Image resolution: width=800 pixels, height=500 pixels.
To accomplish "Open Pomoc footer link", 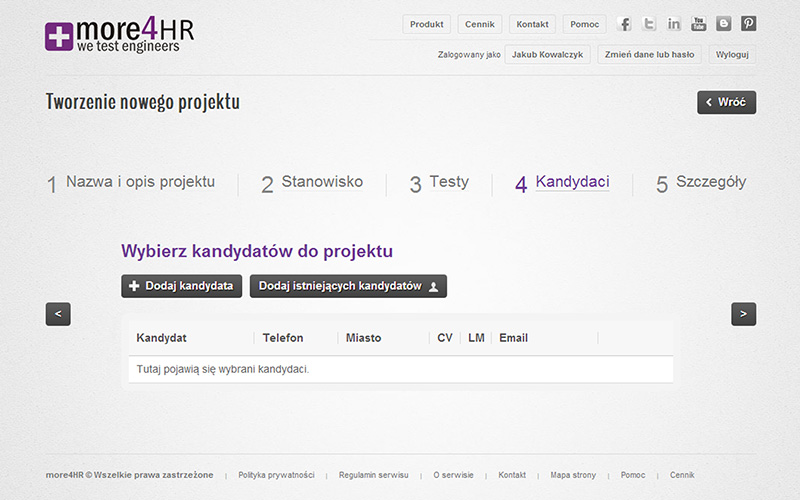I will click(x=633, y=475).
